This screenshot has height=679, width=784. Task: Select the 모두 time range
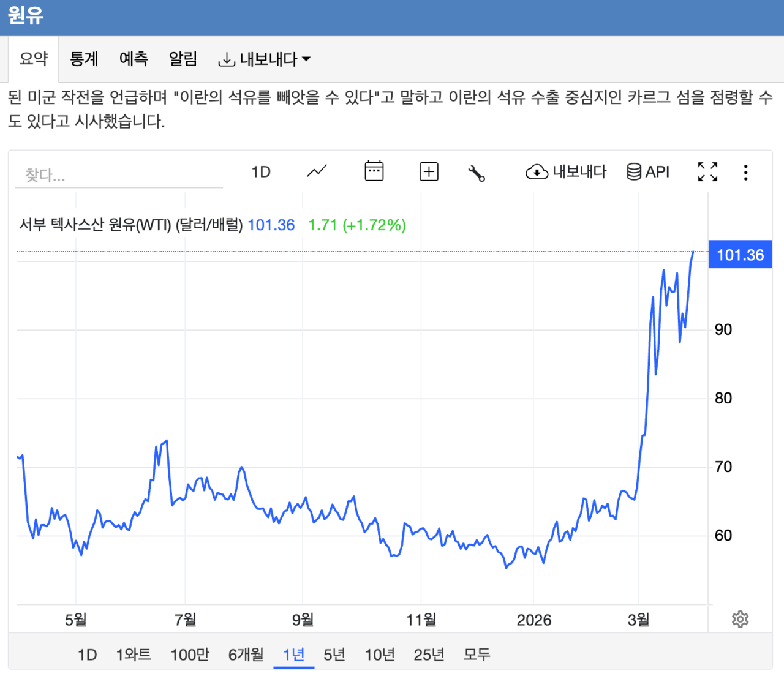(477, 655)
